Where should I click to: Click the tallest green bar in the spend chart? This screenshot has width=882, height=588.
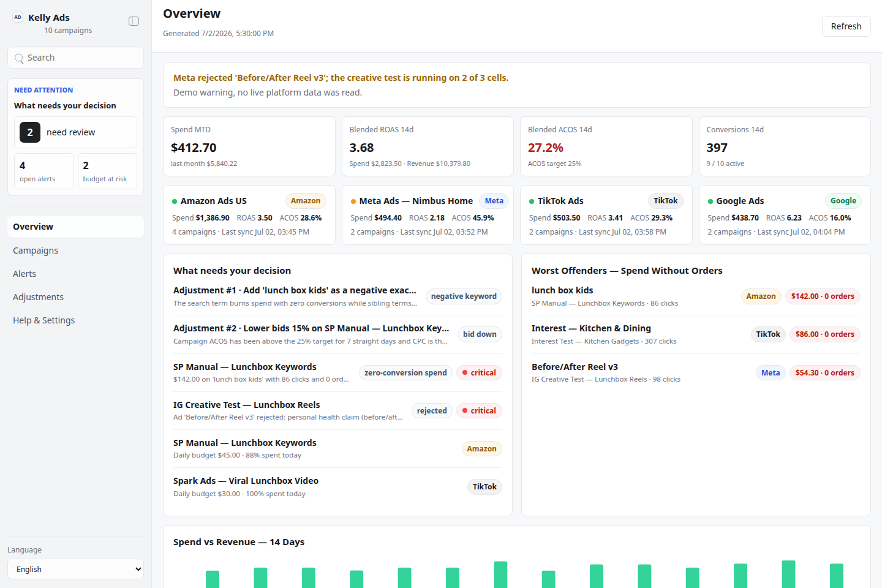[788, 575]
